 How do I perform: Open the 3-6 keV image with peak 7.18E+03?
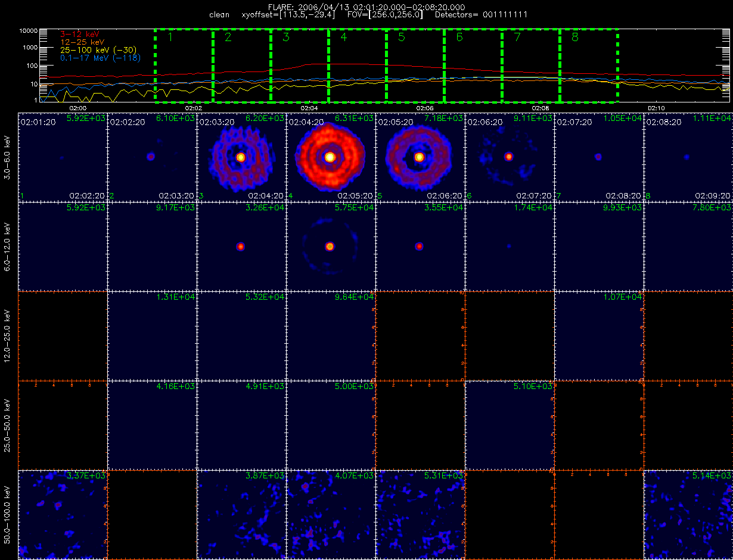coord(420,157)
